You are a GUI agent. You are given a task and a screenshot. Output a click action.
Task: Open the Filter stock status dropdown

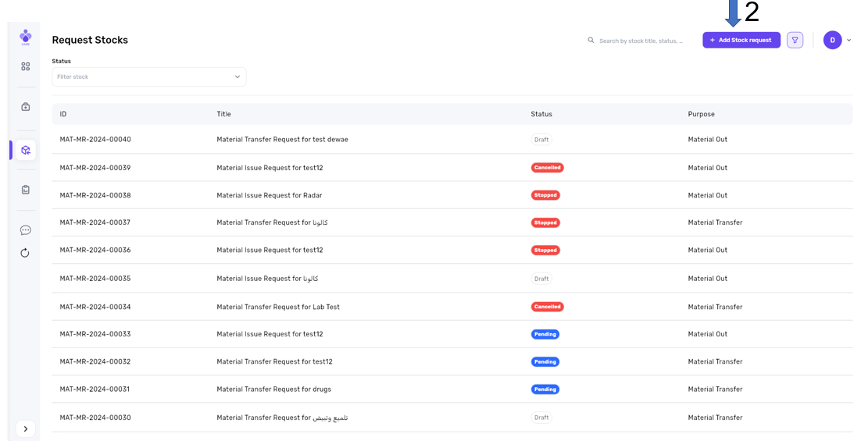[148, 76]
